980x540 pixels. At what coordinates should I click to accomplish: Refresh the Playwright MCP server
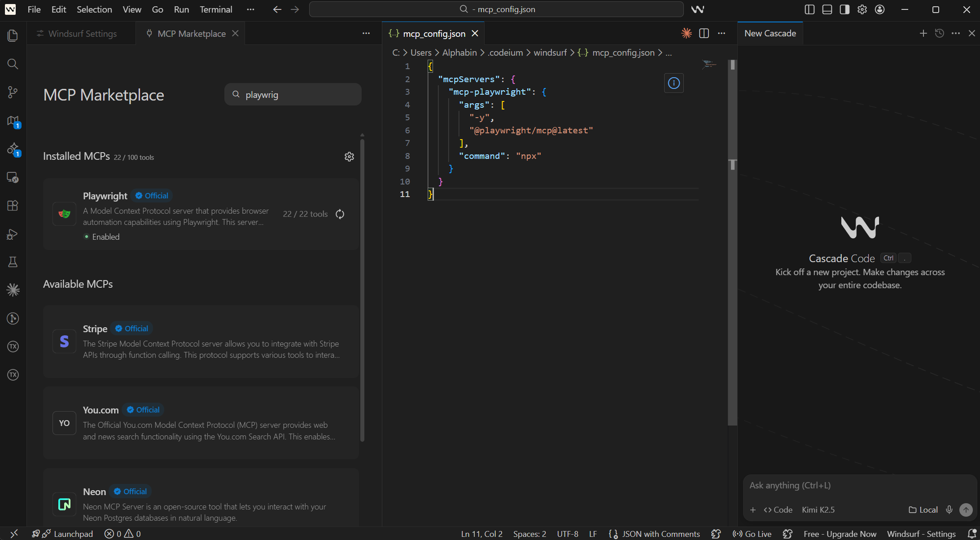[x=340, y=214]
